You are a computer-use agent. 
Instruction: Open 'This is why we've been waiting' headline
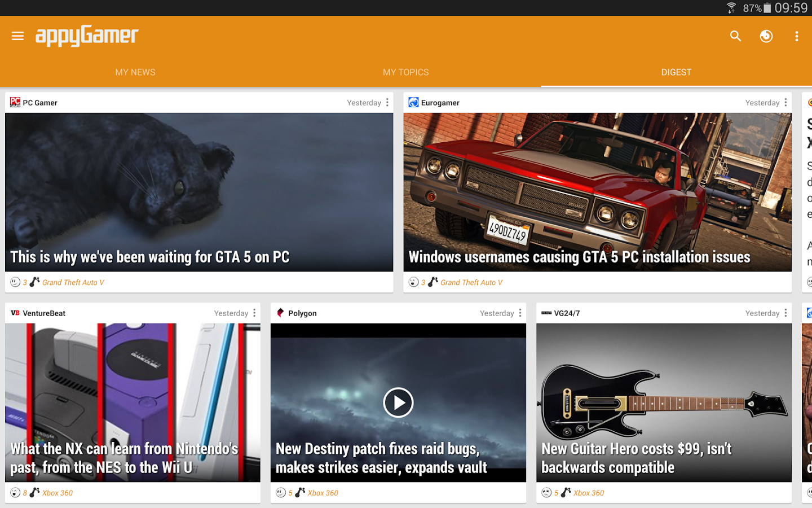150,257
